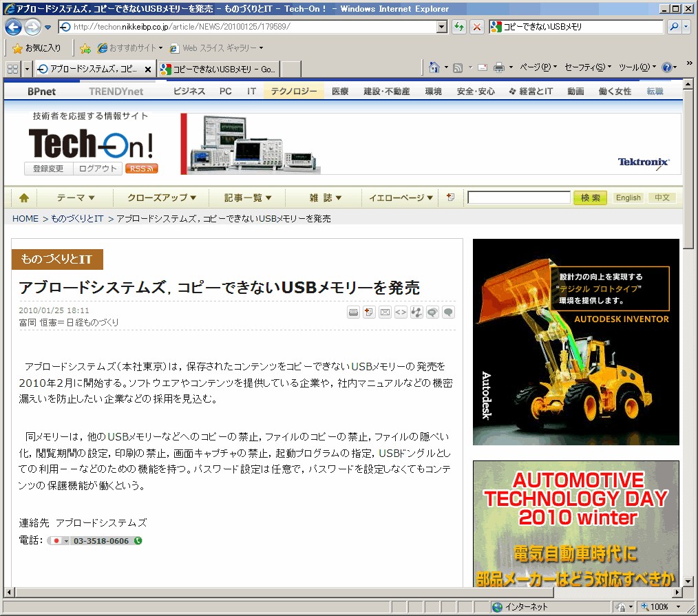Click the security zone icon in status bar
698x616 pixels.
[x=620, y=606]
